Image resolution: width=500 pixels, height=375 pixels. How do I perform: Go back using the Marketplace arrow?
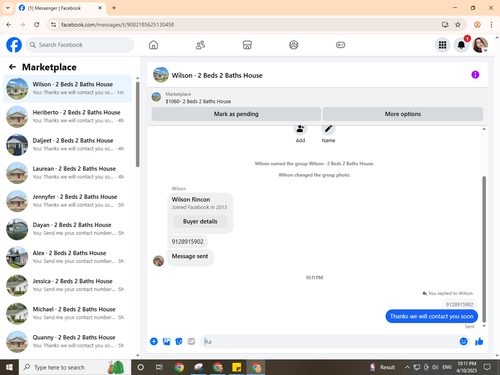[12, 67]
